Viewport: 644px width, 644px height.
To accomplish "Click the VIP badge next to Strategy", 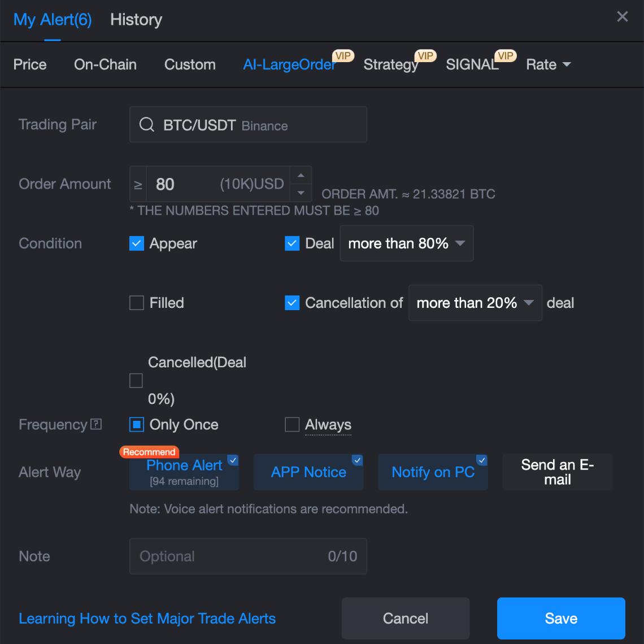I will [x=425, y=55].
